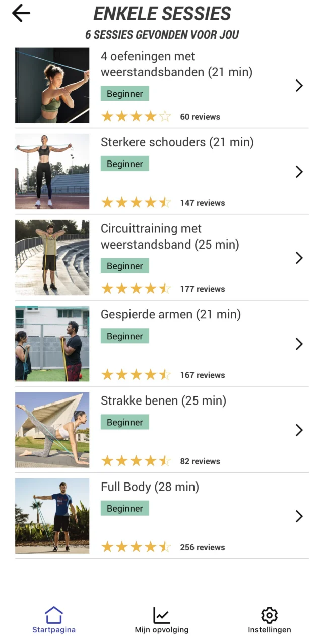This screenshot has width=324, height=644.
Task: Expand the Sterkere schouders chevron arrow
Action: (299, 172)
